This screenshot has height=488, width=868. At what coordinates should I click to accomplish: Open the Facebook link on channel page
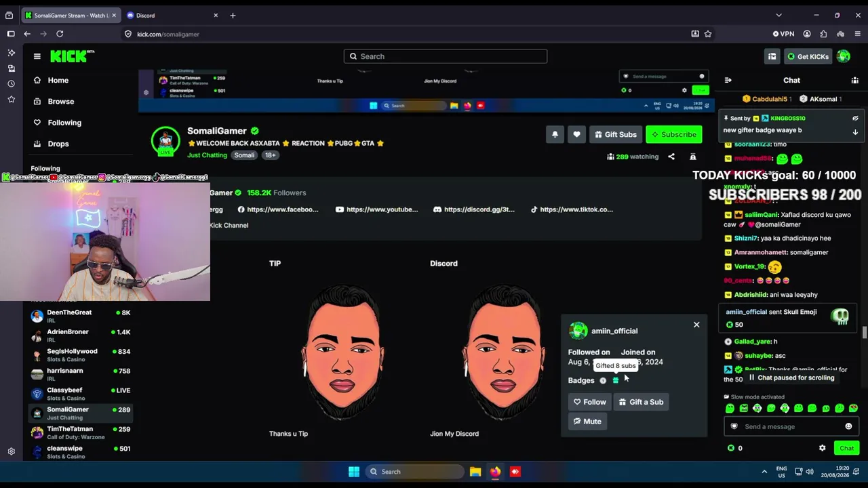pyautogui.click(x=277, y=209)
